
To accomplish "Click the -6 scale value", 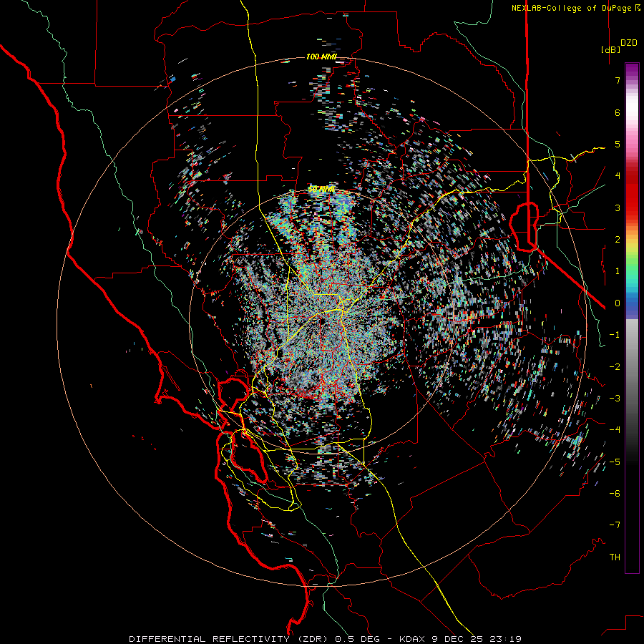I will click(615, 494).
